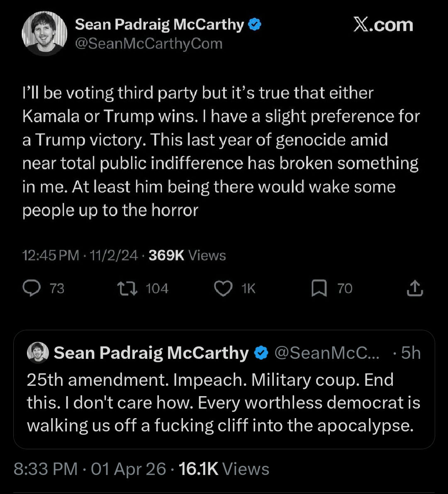Click the verified badge in the quoted tweet
Viewport: 448px width, 494px height.
(261, 353)
